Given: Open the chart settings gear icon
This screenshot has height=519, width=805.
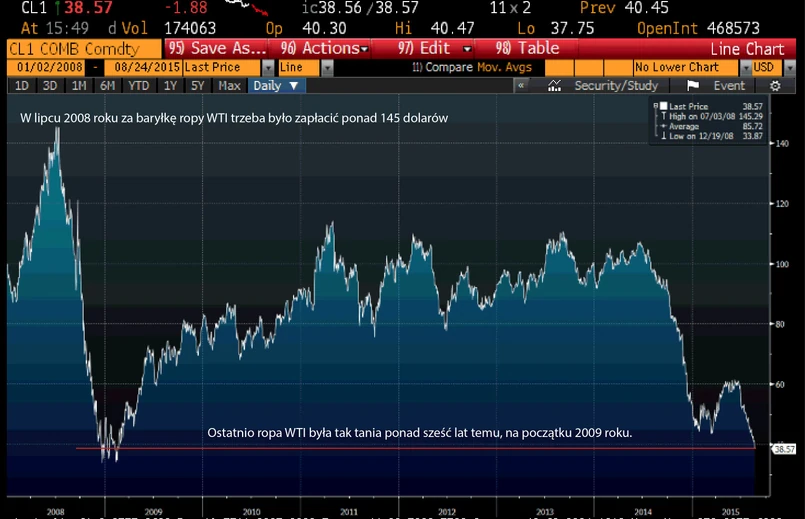Looking at the screenshot, I should click(x=775, y=86).
